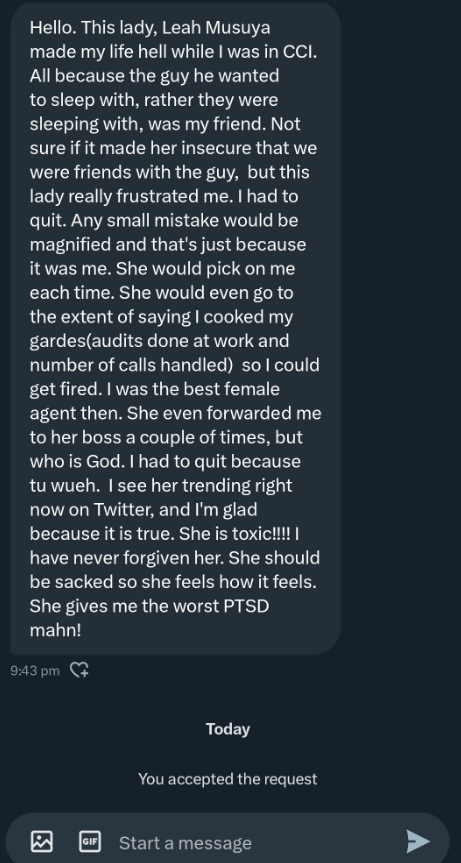Viewport: 461px width, 863px height.
Task: Add a reaction with the heart-plus icon
Action: 79,670
